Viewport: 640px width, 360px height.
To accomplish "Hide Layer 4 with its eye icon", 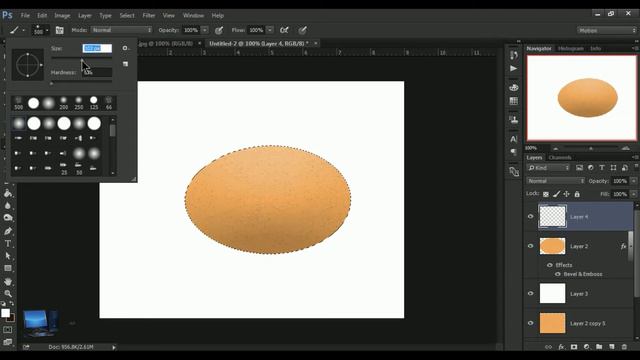I will click(x=531, y=217).
